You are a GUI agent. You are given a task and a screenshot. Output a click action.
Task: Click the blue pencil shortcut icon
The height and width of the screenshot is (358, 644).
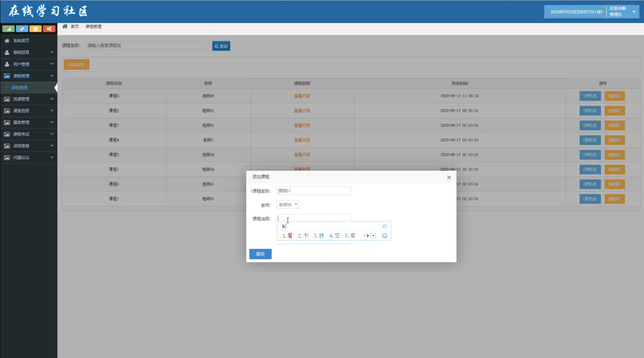click(x=22, y=29)
